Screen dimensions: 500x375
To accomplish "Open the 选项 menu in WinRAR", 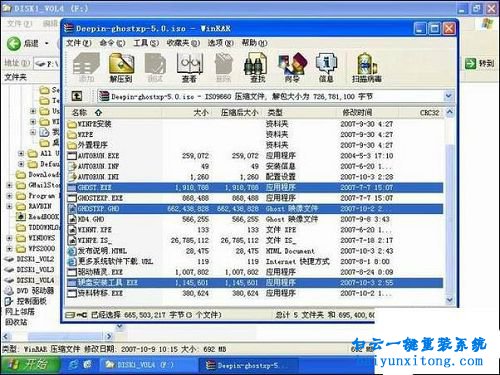I will 220,43.
